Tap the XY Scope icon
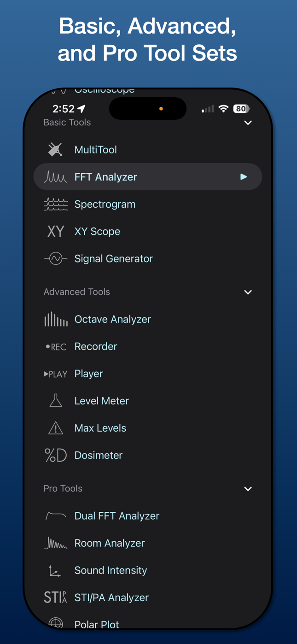Screen dimensions: 297x644 click(x=55, y=231)
